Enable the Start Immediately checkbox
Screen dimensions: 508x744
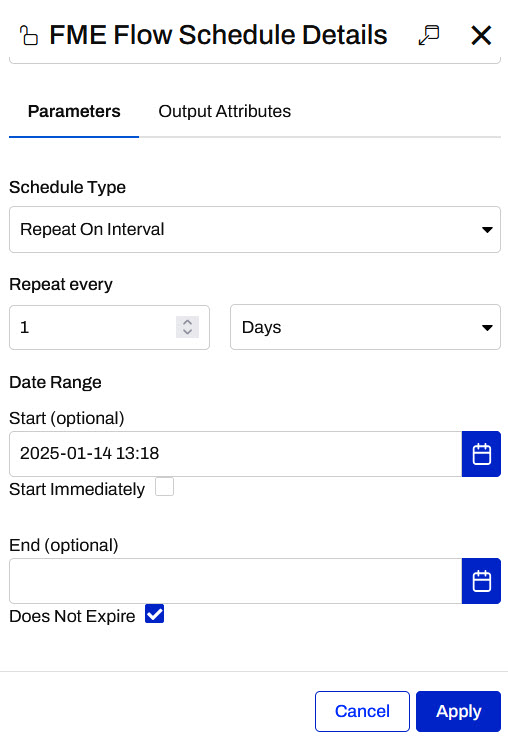pos(165,487)
